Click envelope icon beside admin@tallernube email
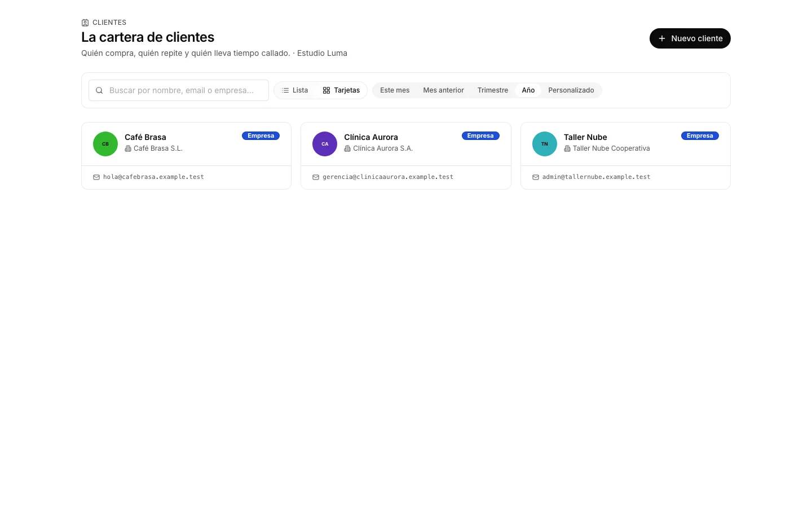The image size is (812, 508). tap(536, 177)
